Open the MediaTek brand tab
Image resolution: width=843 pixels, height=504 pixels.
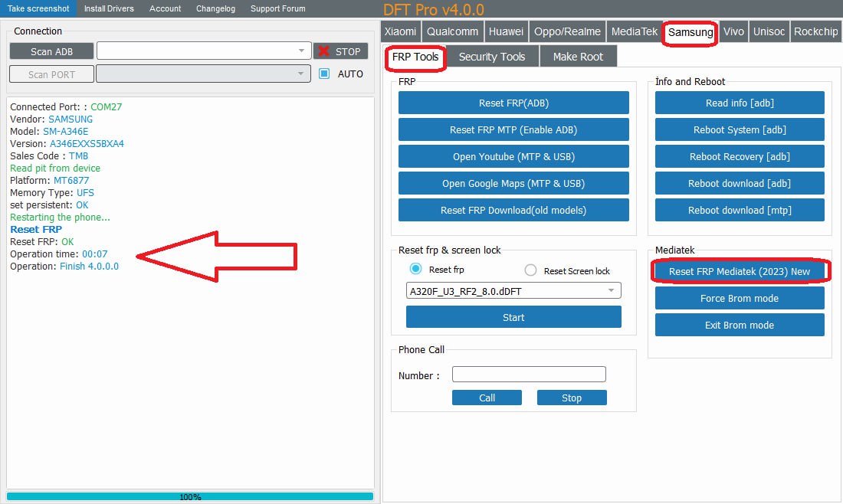[x=634, y=31]
